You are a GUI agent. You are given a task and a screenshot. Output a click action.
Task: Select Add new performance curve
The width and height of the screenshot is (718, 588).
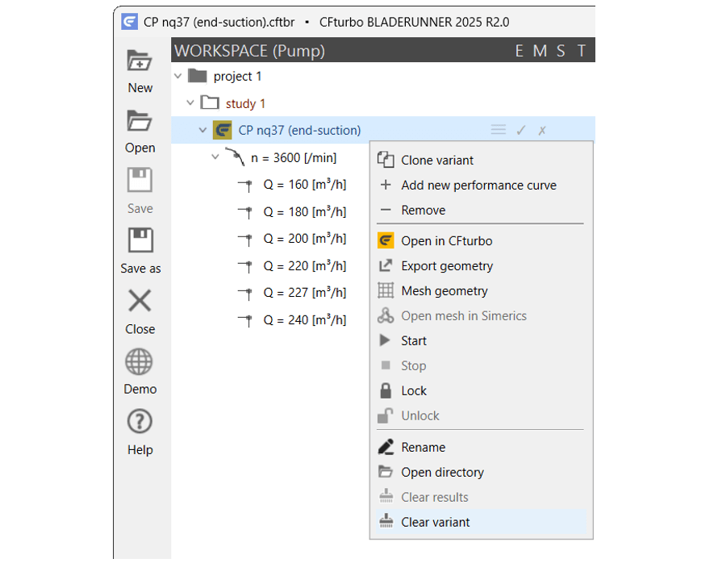[480, 185]
